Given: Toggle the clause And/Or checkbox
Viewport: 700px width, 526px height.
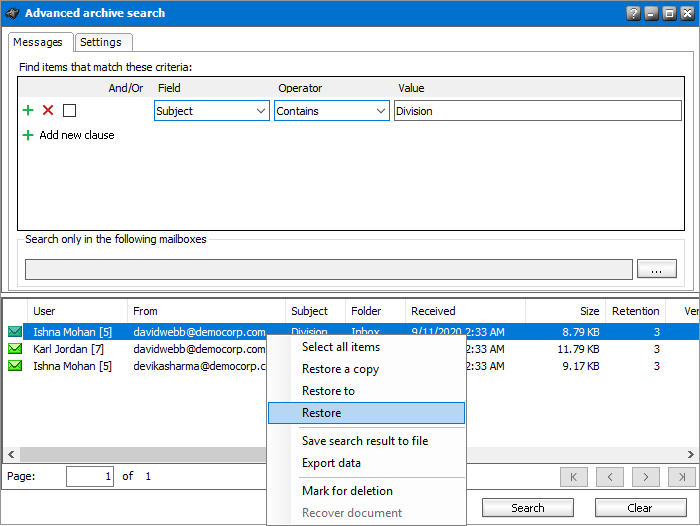Looking at the screenshot, I should click(x=69, y=111).
